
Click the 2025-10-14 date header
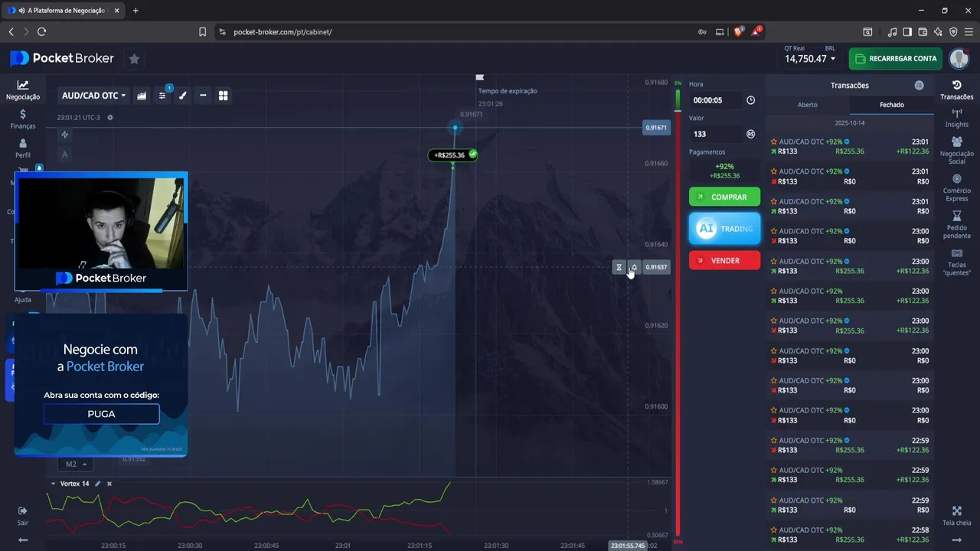point(849,122)
